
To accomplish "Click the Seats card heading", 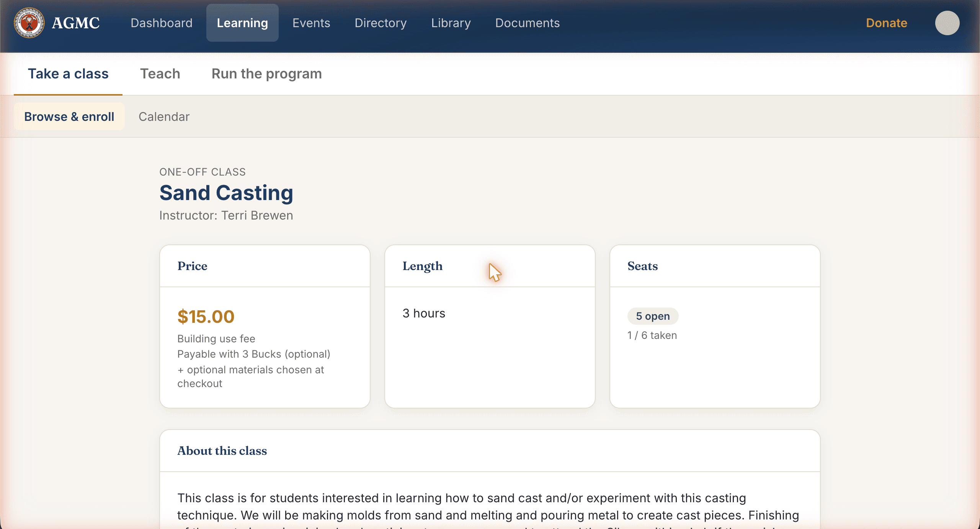I will pyautogui.click(x=642, y=266).
